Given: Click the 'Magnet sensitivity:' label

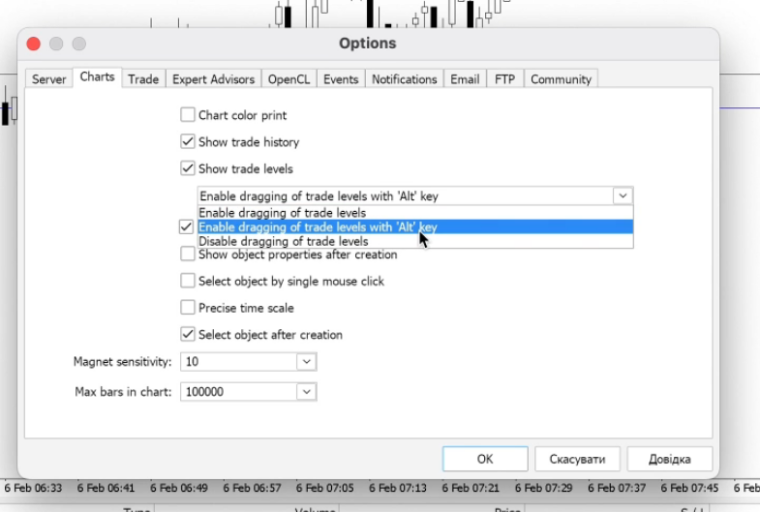Looking at the screenshot, I should (122, 362).
